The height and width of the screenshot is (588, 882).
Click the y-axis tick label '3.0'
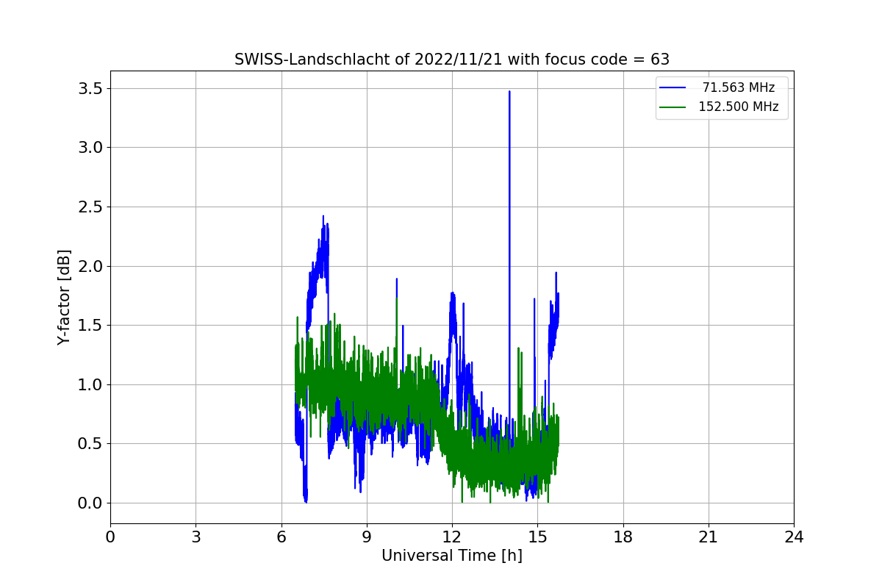tap(91, 148)
